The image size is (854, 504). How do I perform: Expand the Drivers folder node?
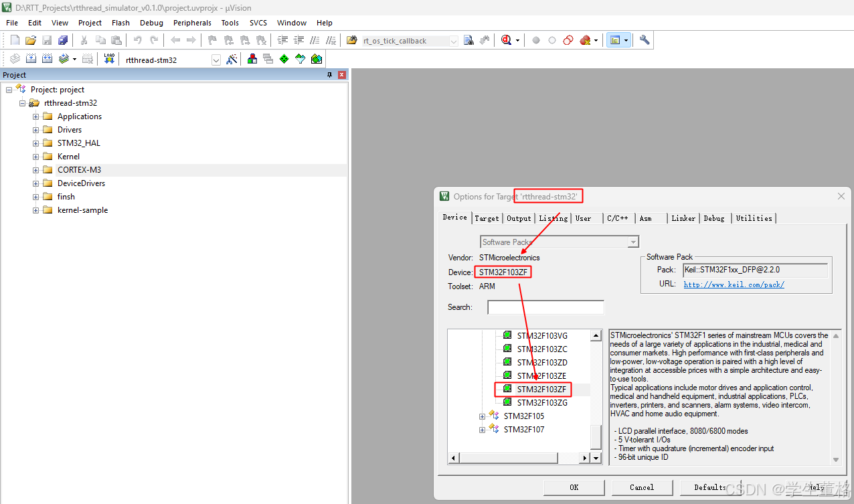coord(36,130)
